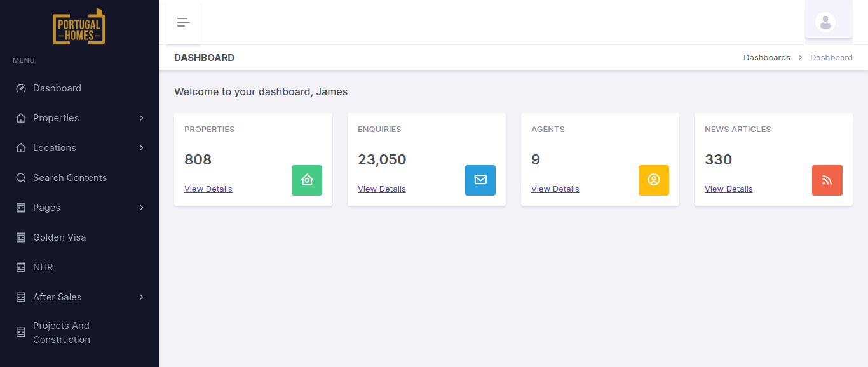Viewport: 868px width, 367px height.
Task: View Details for Enquiries card
Action: [x=381, y=189]
